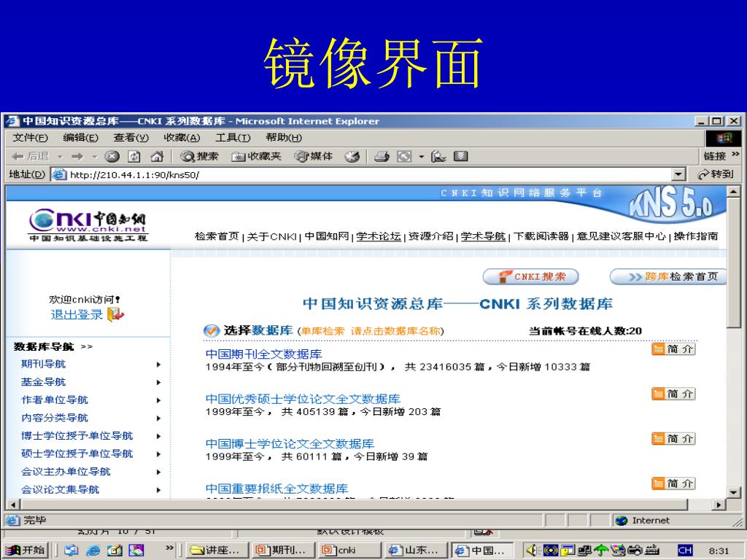Expand the 博士学位授予单位导航 submenu arrow
This screenshot has height=560, width=747.
(x=158, y=436)
